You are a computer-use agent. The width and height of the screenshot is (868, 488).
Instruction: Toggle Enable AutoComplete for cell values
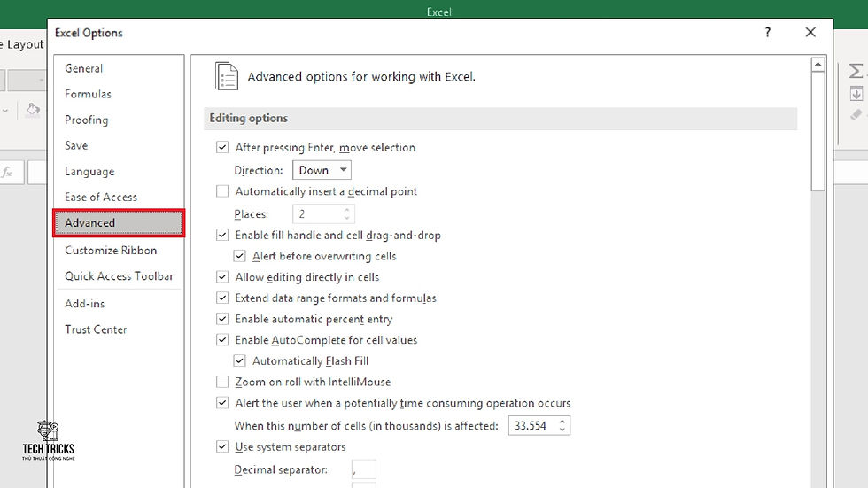point(222,340)
